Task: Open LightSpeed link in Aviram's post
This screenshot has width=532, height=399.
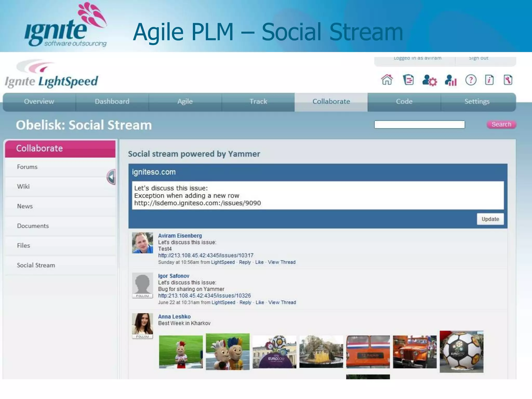Action: [x=223, y=262]
